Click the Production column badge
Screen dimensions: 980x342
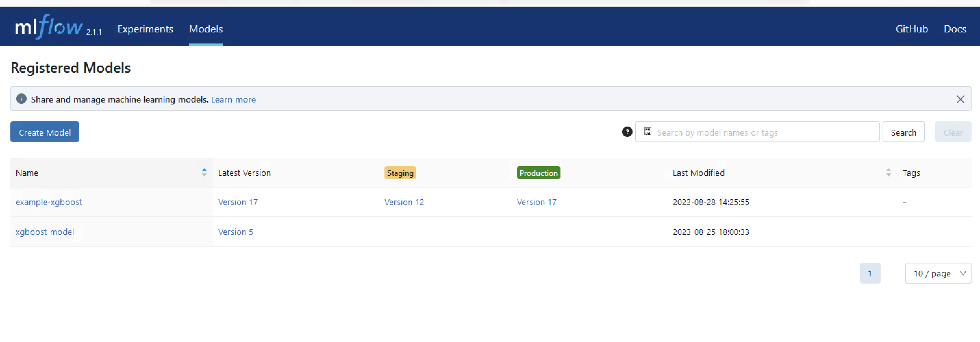point(538,173)
